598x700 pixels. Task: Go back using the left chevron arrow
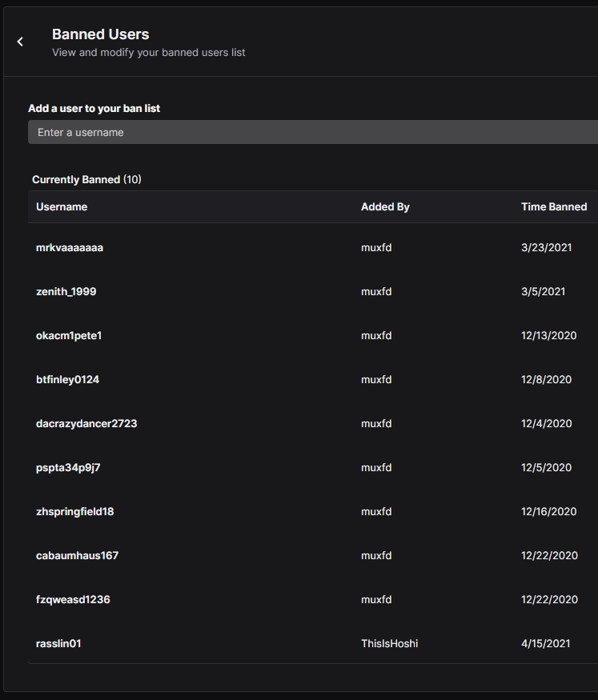(x=20, y=42)
